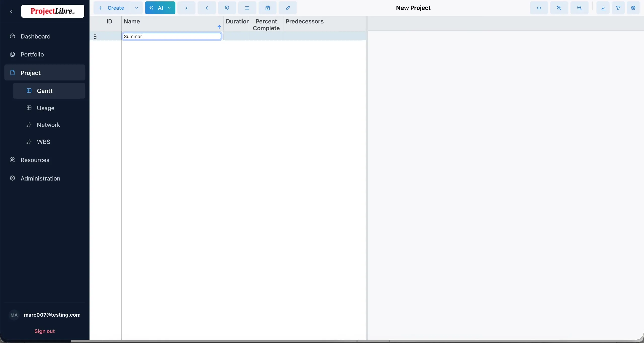Screen dimensions: 644x343
Task: Collapse the sidebar with back chevron
Action: (11, 11)
